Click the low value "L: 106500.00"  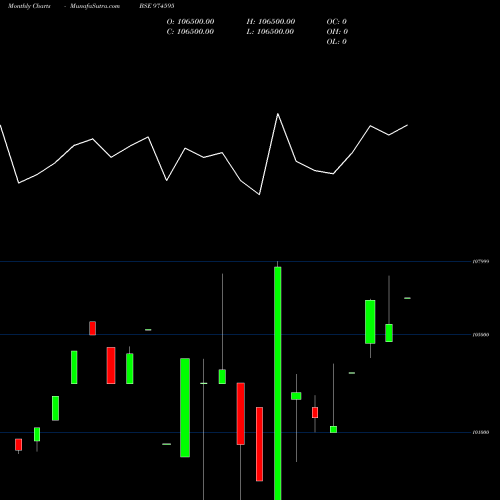coord(270,32)
